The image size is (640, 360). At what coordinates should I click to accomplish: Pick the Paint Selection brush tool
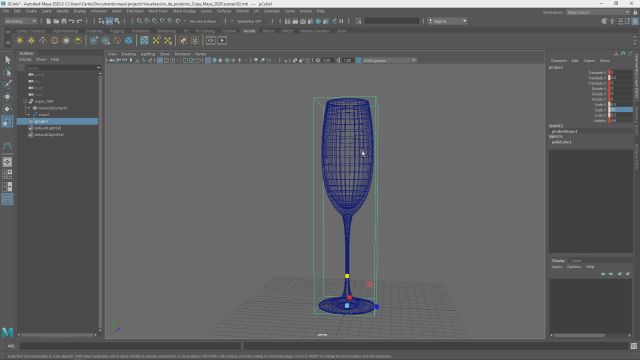7,84
